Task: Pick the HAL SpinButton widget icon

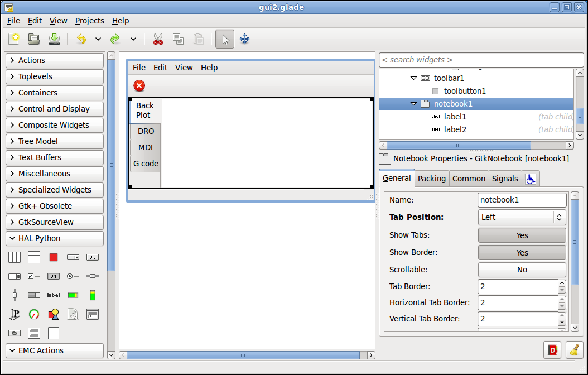Action: tap(15, 276)
